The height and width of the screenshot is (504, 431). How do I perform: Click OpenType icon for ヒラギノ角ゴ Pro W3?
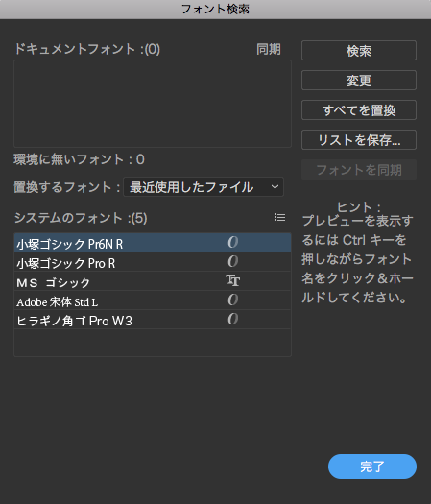(233, 319)
